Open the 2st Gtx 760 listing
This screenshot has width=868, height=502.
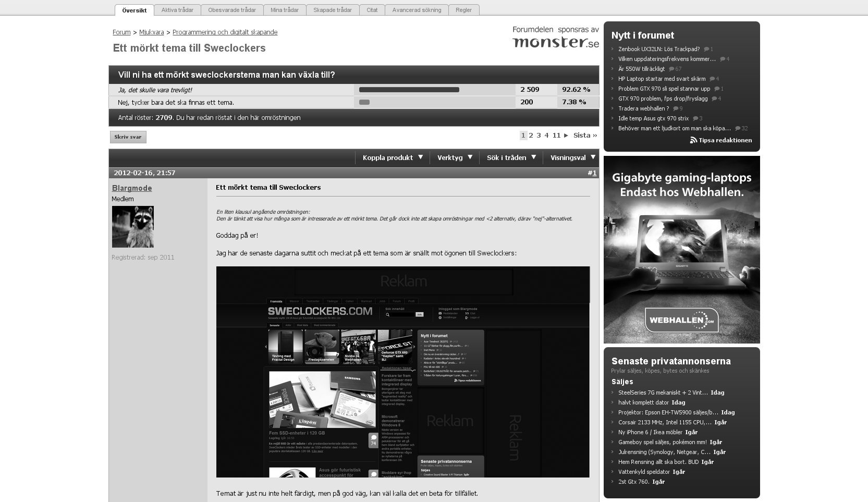[x=634, y=482]
